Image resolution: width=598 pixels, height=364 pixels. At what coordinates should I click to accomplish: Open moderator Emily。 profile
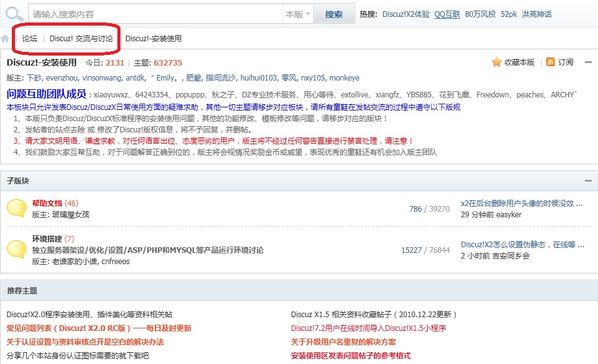pyautogui.click(x=166, y=78)
